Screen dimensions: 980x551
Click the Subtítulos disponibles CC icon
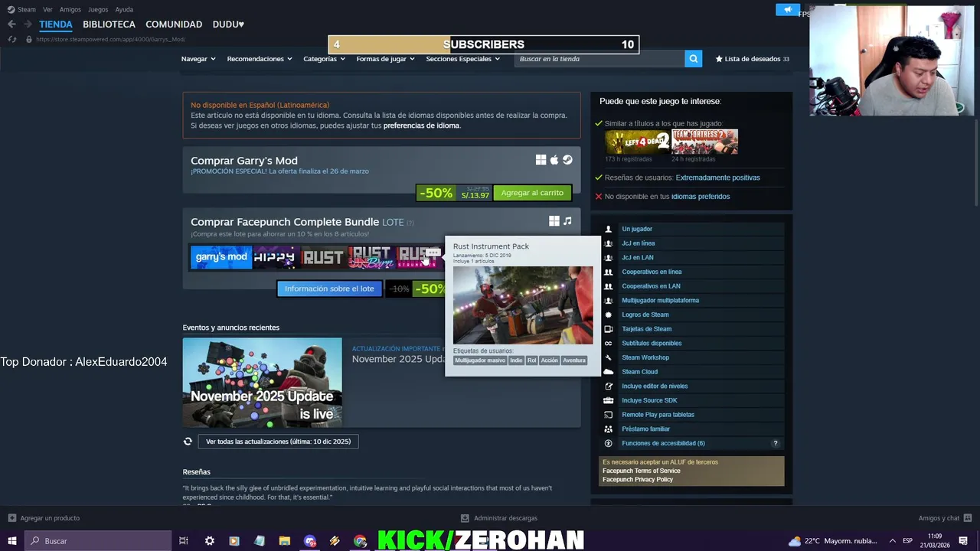pyautogui.click(x=609, y=344)
